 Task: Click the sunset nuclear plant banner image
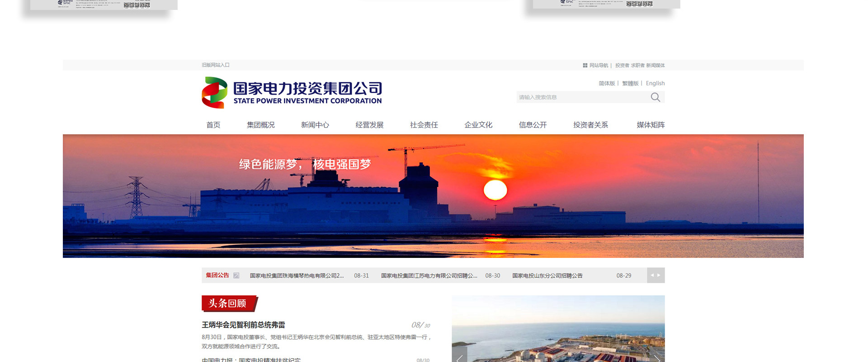(433, 196)
